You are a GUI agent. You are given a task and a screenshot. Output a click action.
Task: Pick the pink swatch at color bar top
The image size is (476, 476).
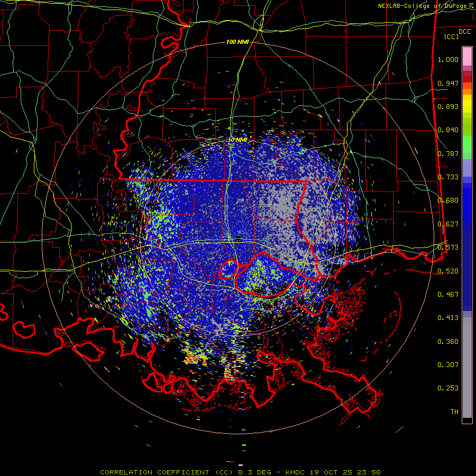(x=467, y=56)
